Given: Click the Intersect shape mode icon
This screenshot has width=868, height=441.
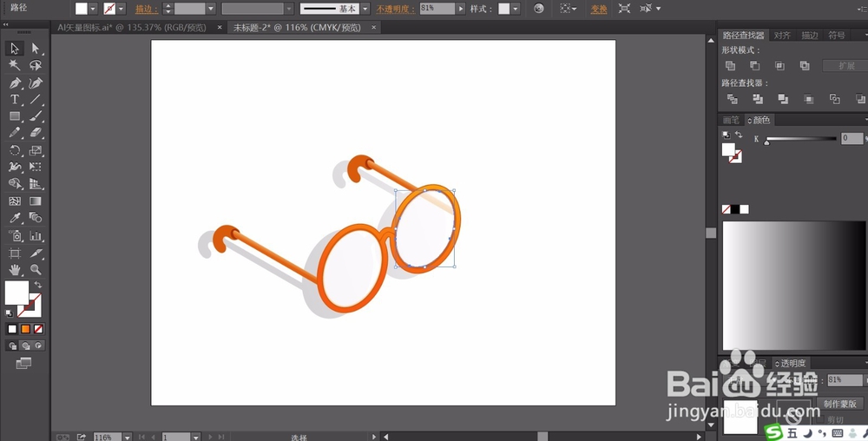Looking at the screenshot, I should (779, 66).
